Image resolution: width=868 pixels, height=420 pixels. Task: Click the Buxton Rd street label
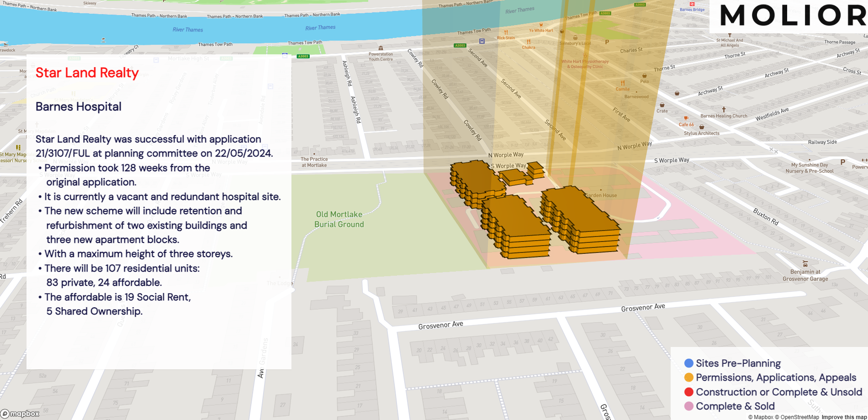(766, 216)
